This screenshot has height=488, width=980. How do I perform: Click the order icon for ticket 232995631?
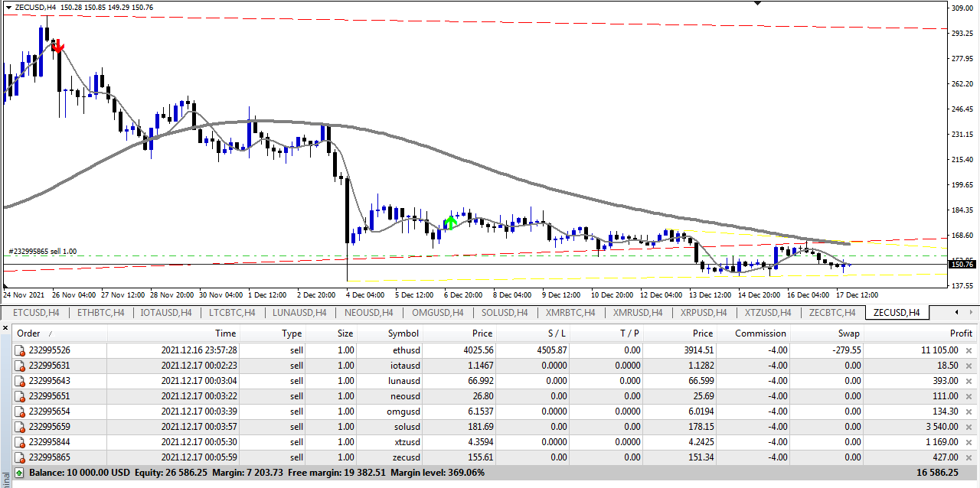(x=21, y=366)
